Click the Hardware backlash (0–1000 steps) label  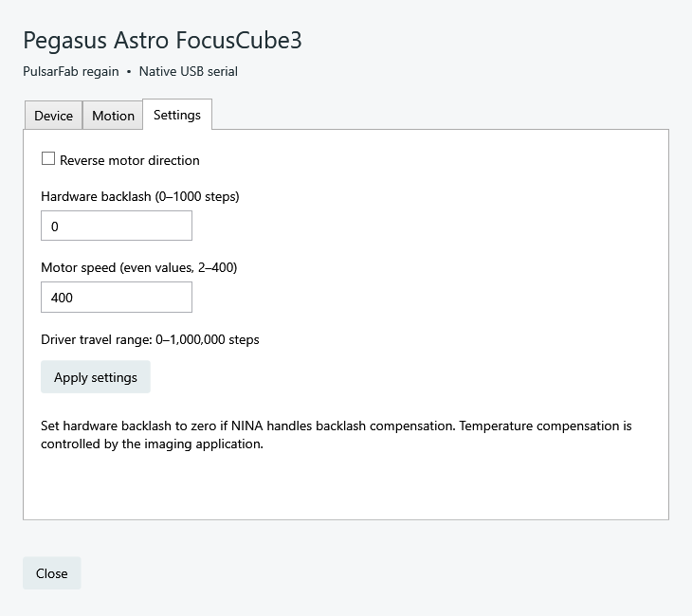[x=140, y=196]
